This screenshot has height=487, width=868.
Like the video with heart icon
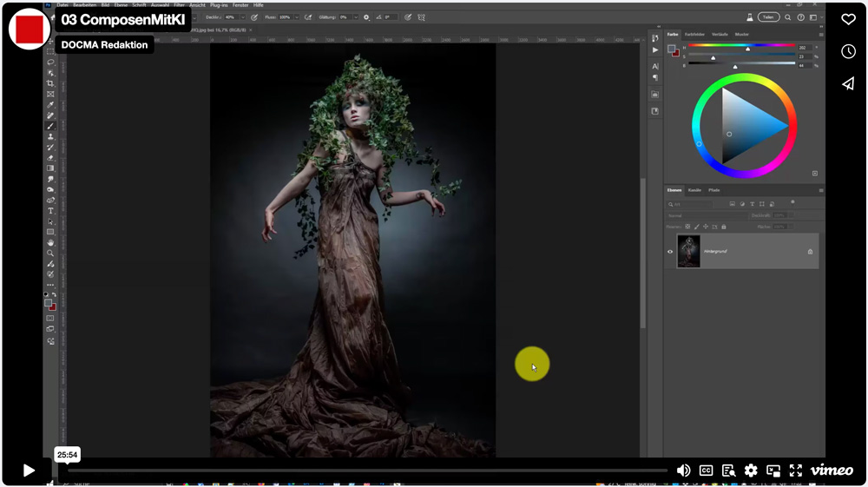point(848,19)
